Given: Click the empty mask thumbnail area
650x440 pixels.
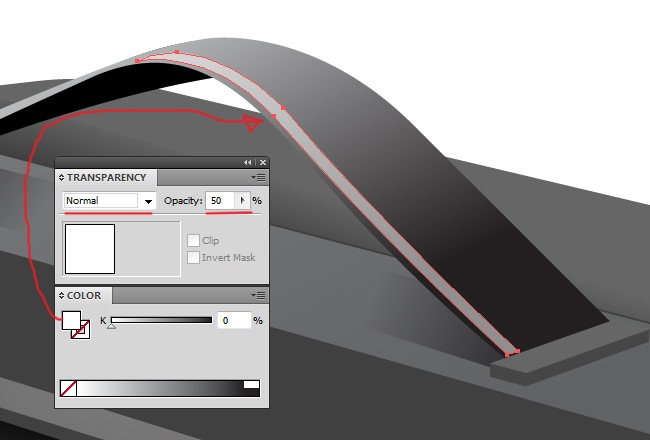Looking at the screenshot, I should pos(148,249).
